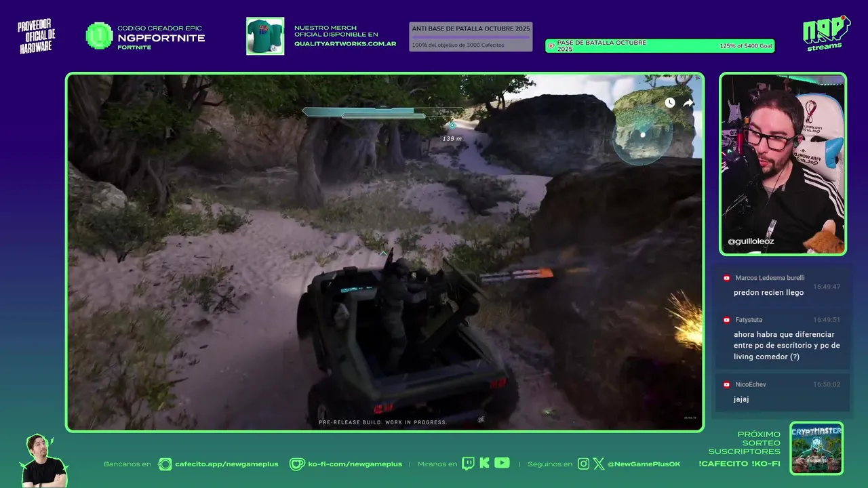The width and height of the screenshot is (868, 488).
Task: Click YouTube icon next to Marcos Ledesma burelli
Action: [x=726, y=278]
